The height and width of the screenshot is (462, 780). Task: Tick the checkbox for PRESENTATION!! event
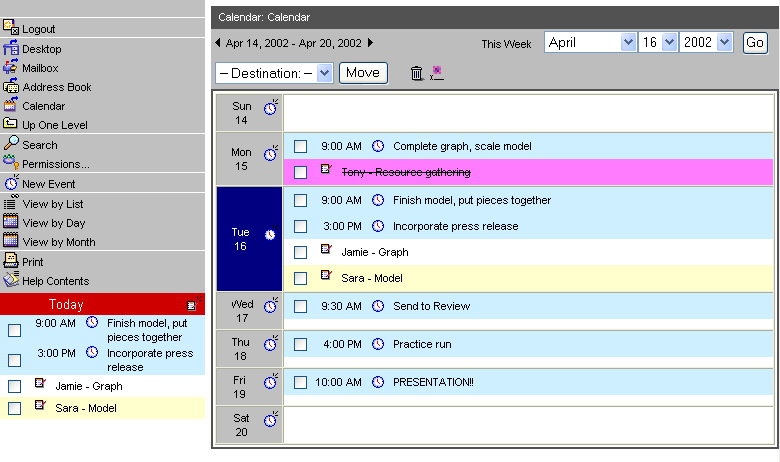(300, 382)
